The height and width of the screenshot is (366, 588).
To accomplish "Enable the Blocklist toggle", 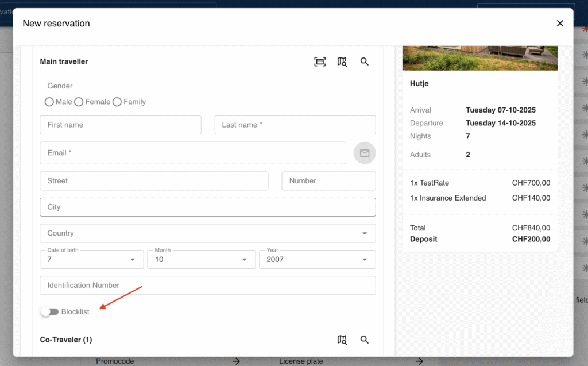I will click(x=50, y=311).
